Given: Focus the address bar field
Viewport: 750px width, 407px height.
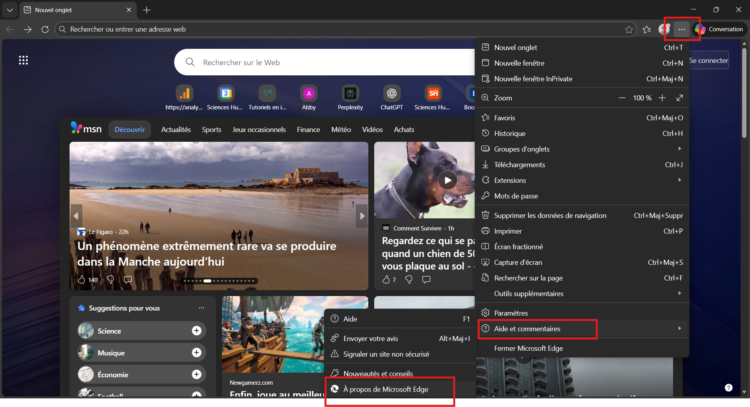Looking at the screenshot, I should (x=346, y=29).
